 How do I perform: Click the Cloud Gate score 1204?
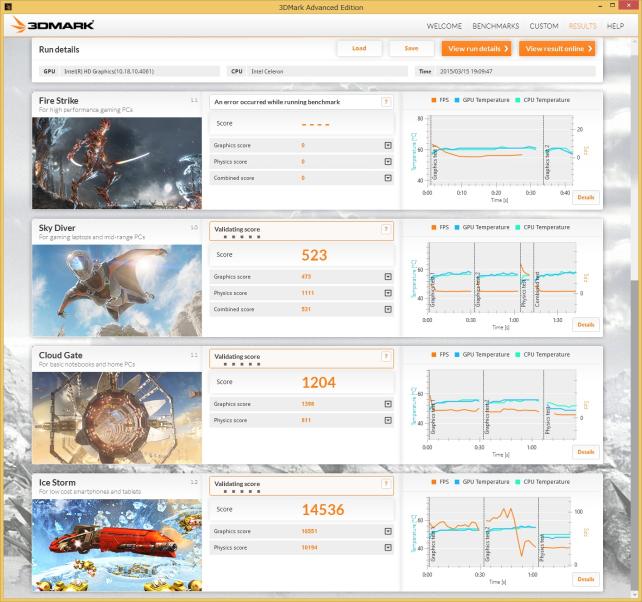point(319,382)
